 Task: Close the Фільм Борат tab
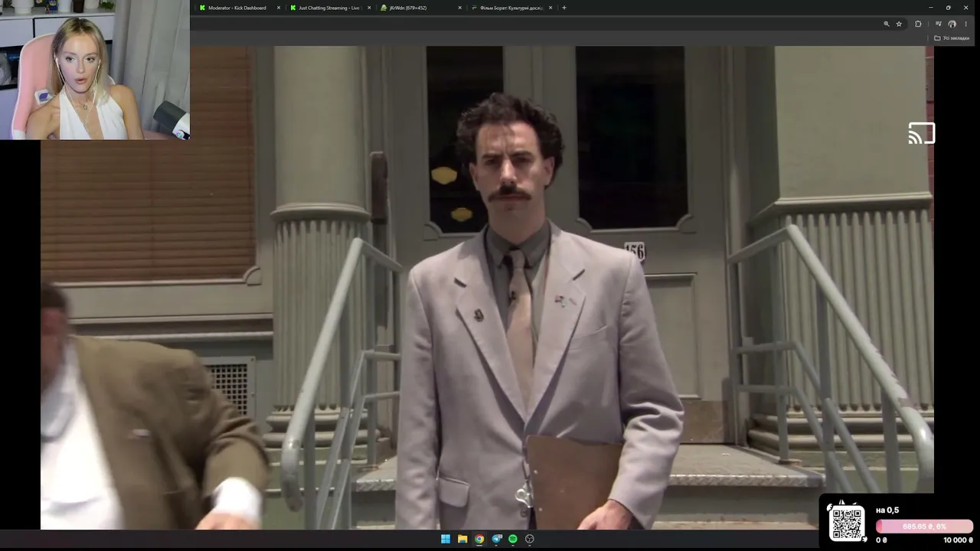coord(550,8)
